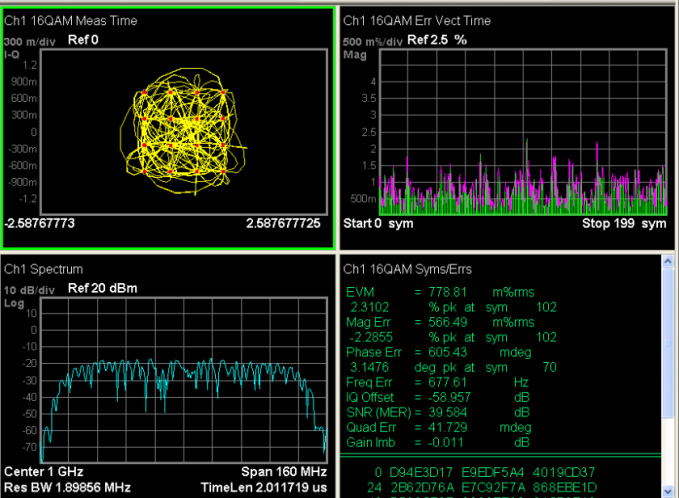Click the Ch1 16QAM Syms/Errs title
Screen dimensions: 679x498
408,270
